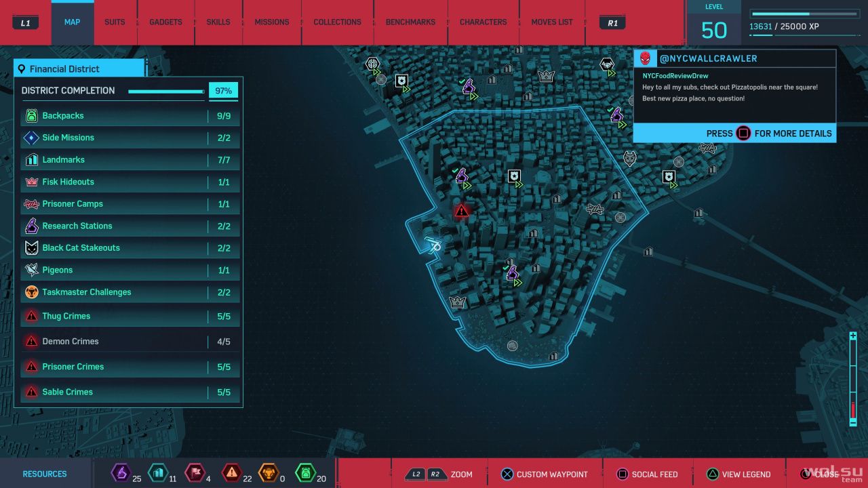Open the Social Feed prompt in the bottom bar
This screenshot has width=868, height=488.
[647, 474]
